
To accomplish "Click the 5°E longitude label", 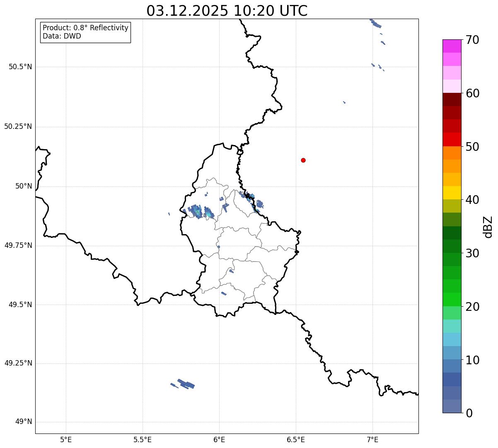I will click(66, 440).
